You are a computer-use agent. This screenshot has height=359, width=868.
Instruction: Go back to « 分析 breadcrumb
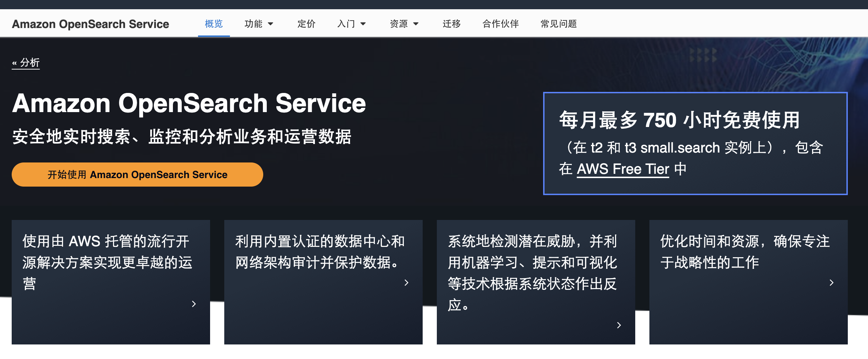tap(26, 63)
